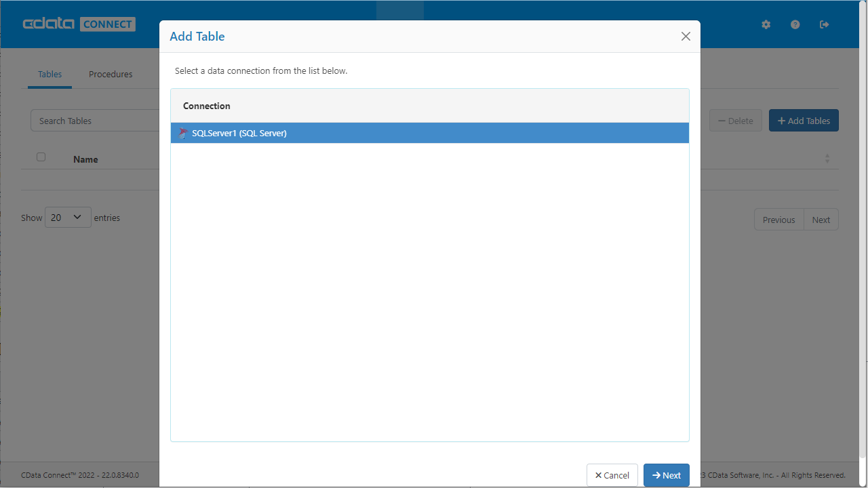Cancel the Add Table dialog
This screenshot has width=868, height=488.
[612, 475]
